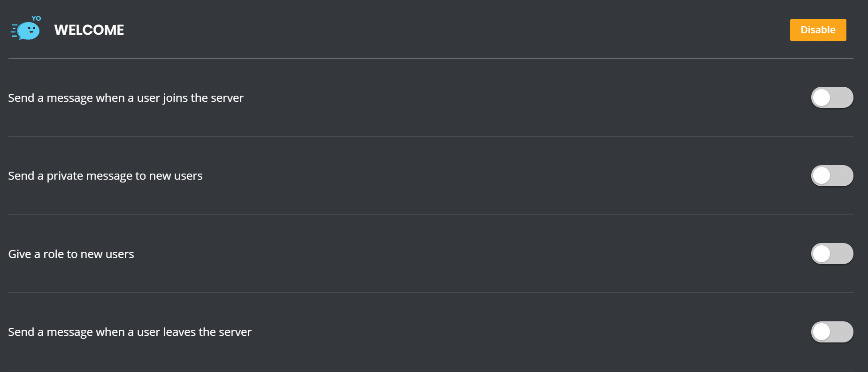Click the white knob on the private message switch
Image resolution: width=868 pixels, height=372 pixels.
[x=822, y=176]
